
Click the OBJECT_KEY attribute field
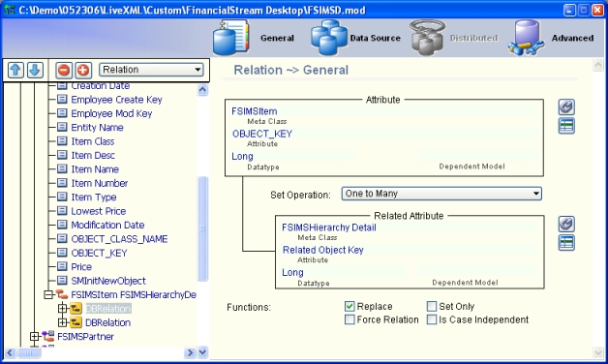coord(384,134)
